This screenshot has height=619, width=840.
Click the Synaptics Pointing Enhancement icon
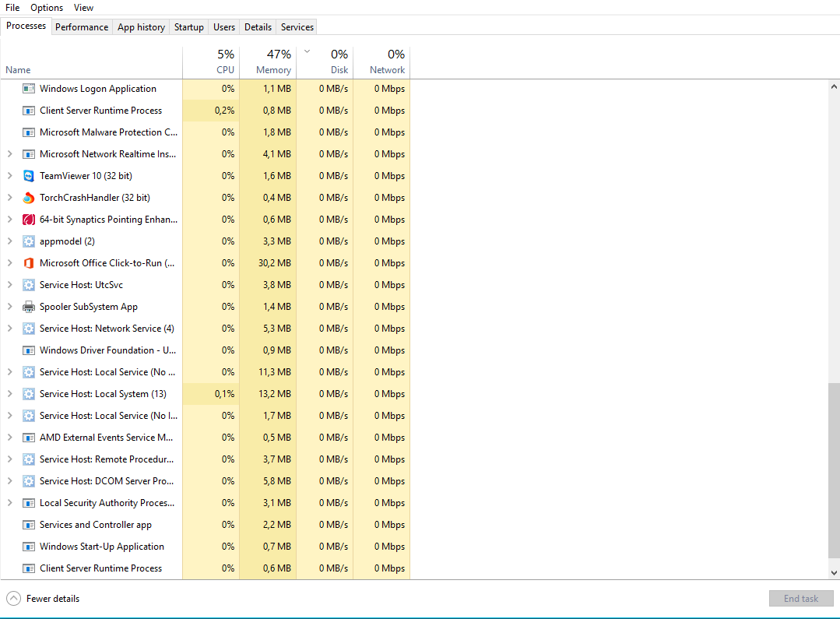(28, 220)
